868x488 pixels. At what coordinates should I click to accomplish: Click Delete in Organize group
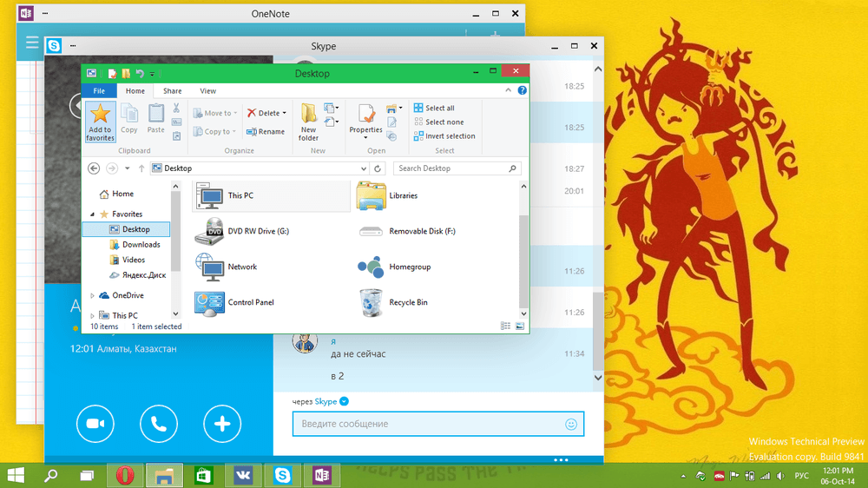click(266, 113)
